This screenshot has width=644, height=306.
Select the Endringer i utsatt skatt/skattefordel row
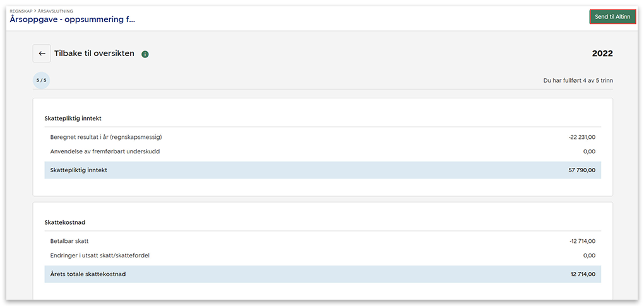[x=100, y=256]
